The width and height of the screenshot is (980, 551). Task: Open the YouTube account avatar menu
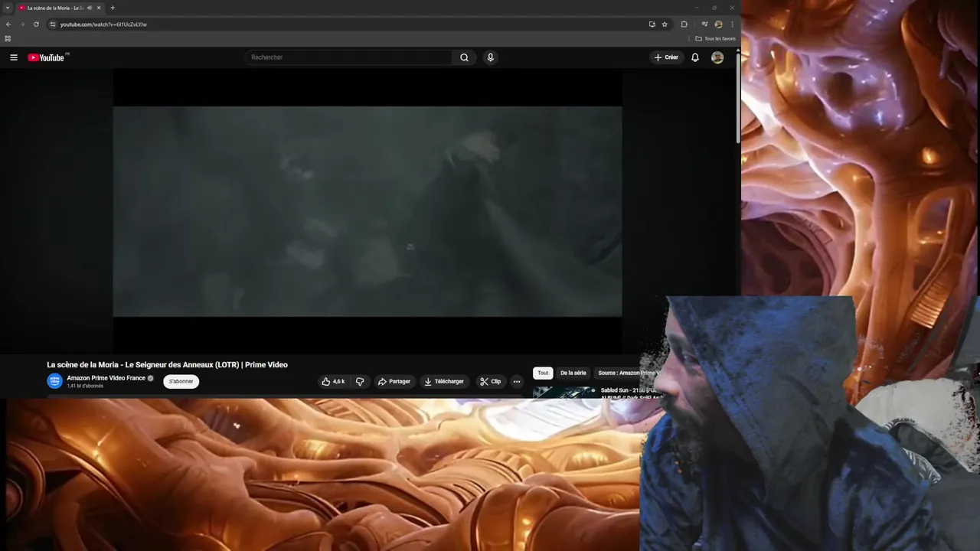717,57
